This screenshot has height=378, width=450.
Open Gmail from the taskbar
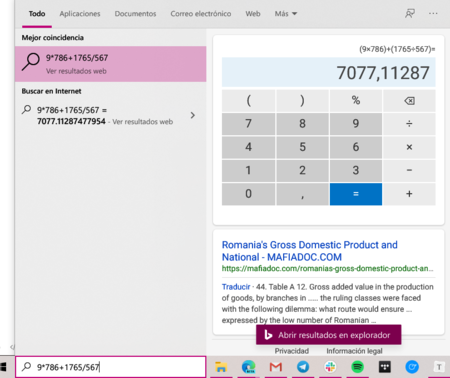click(276, 367)
